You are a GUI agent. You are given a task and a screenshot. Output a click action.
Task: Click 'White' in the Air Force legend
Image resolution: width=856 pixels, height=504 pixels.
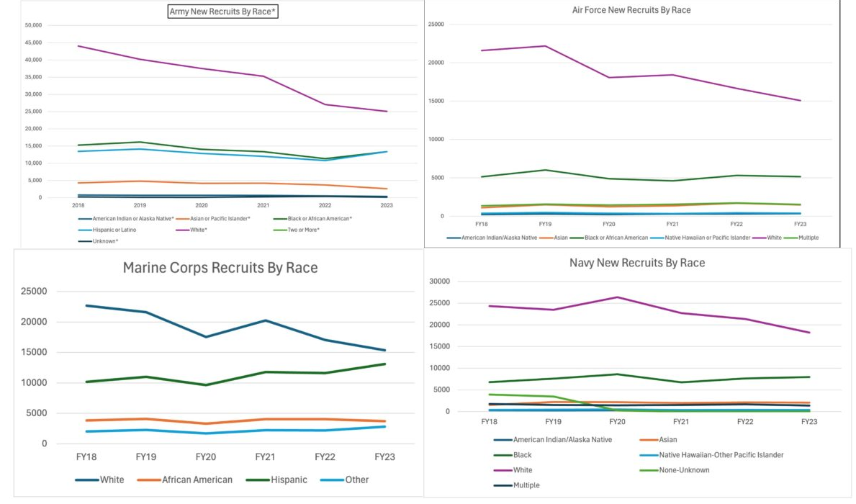tap(774, 238)
